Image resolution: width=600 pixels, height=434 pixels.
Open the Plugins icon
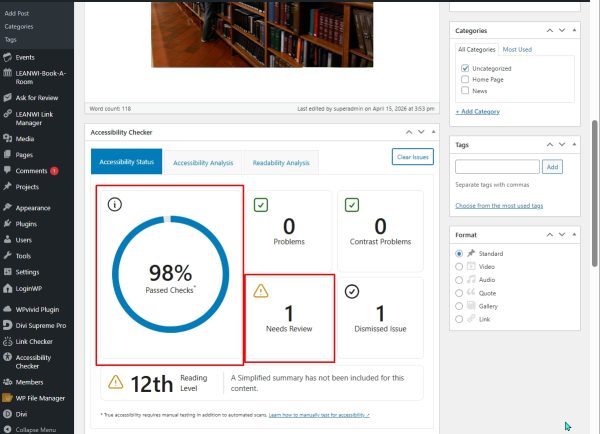(7, 224)
